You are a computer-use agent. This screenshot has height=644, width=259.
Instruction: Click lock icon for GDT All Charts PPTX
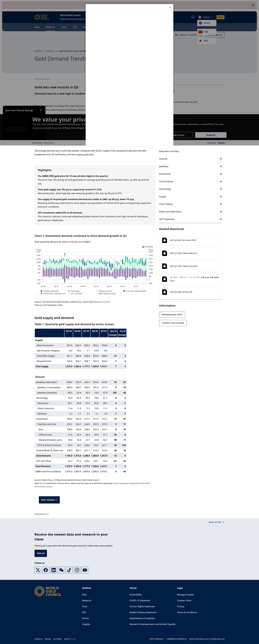click(x=165, y=240)
